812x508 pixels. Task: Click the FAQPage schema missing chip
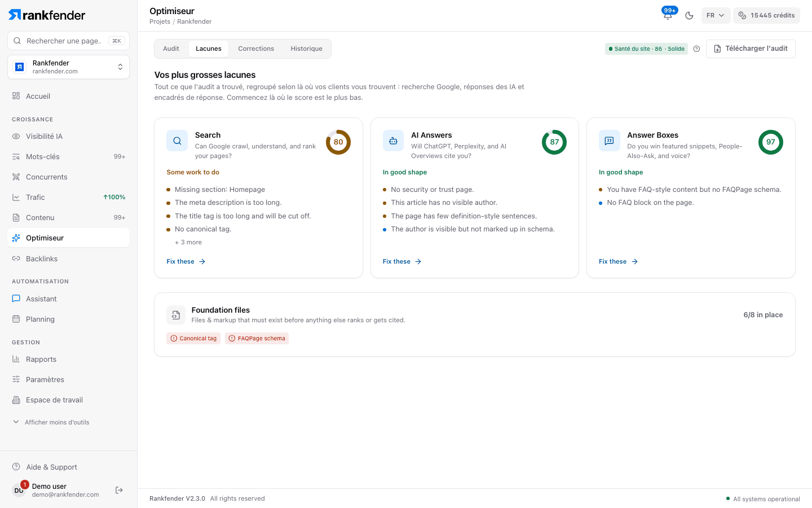[257, 338]
